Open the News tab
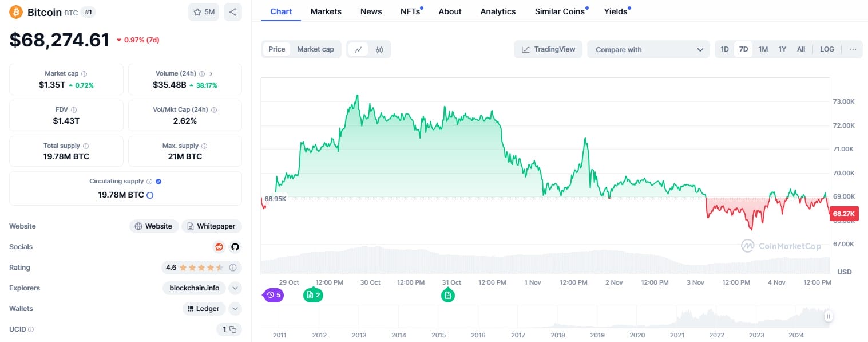Screen dimensions: 868x342 pyautogui.click(x=371, y=11)
